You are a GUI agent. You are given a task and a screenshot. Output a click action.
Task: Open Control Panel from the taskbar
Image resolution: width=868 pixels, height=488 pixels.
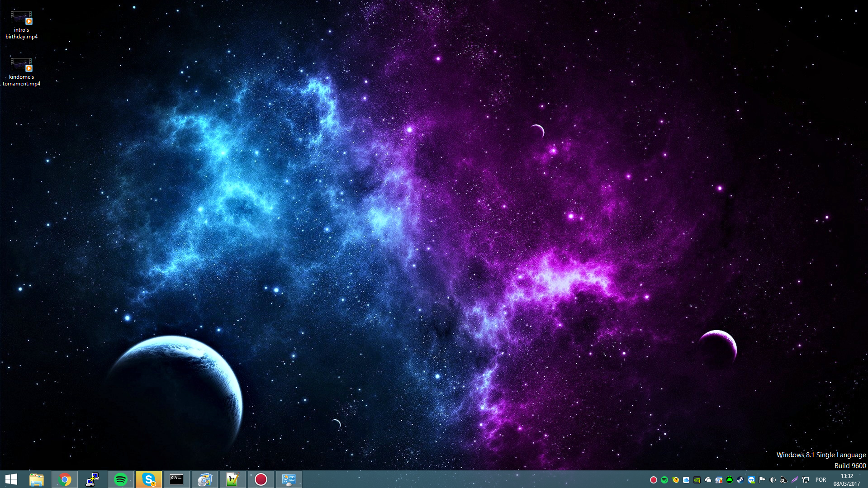(289, 479)
